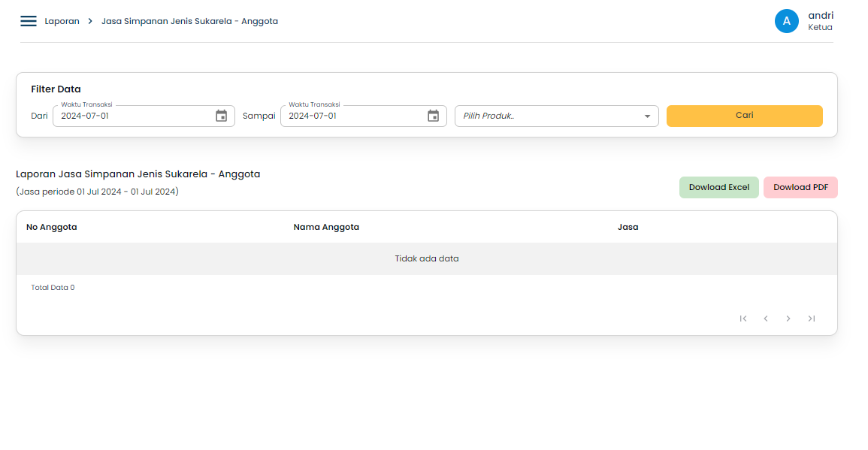Click the Nama Anggota column header
The width and height of the screenshot is (868, 450).
coord(326,226)
